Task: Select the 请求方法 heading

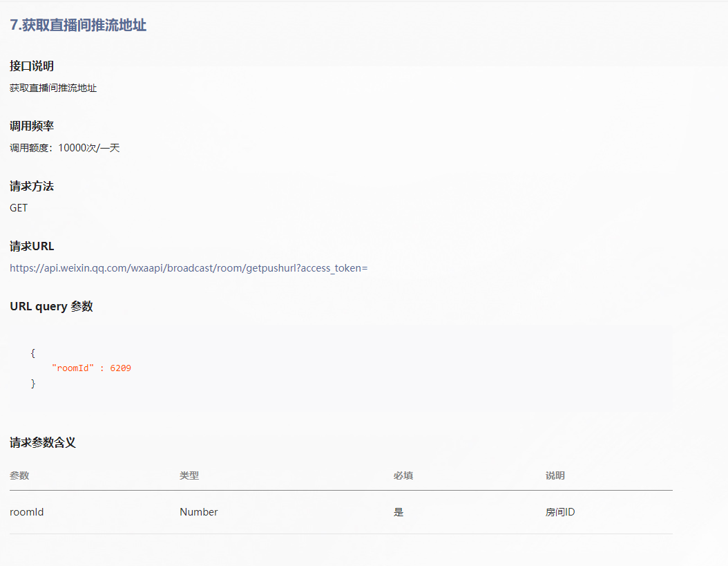Action: [x=32, y=187]
